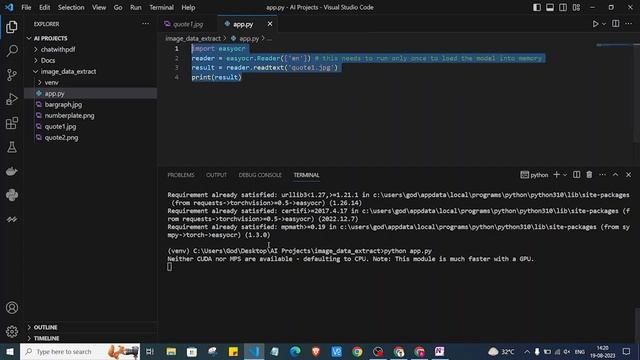
Task: Open app.py in the file tree
Action: (x=91, y=93)
